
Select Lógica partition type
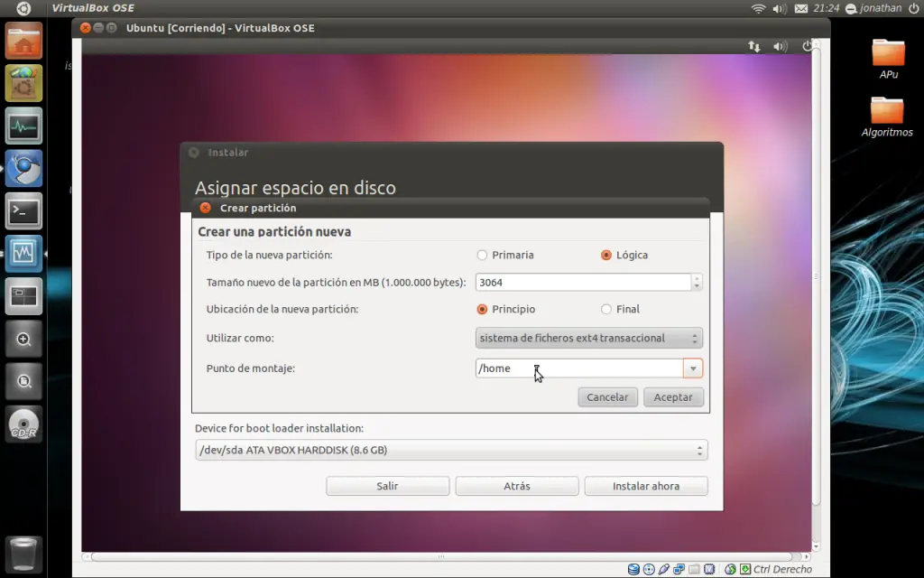point(605,255)
